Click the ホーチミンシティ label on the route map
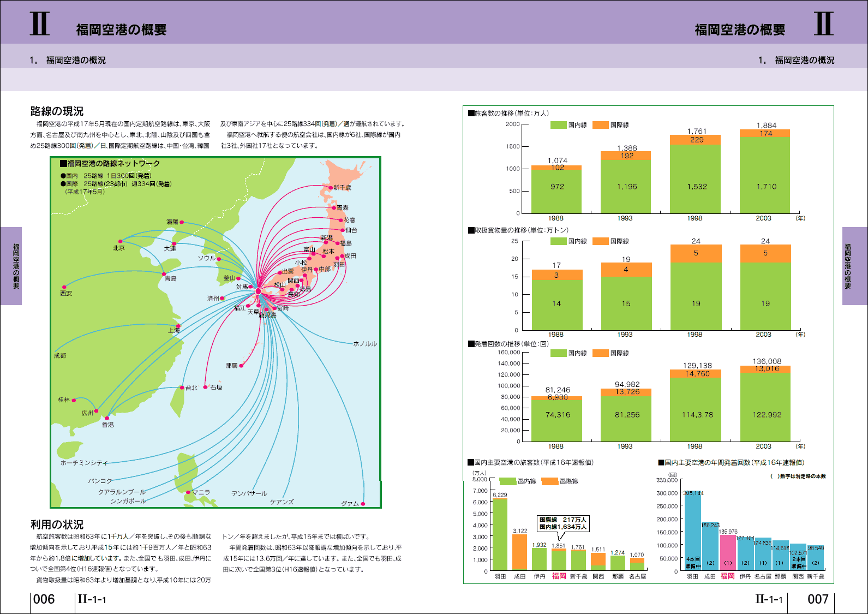 [x=84, y=463]
